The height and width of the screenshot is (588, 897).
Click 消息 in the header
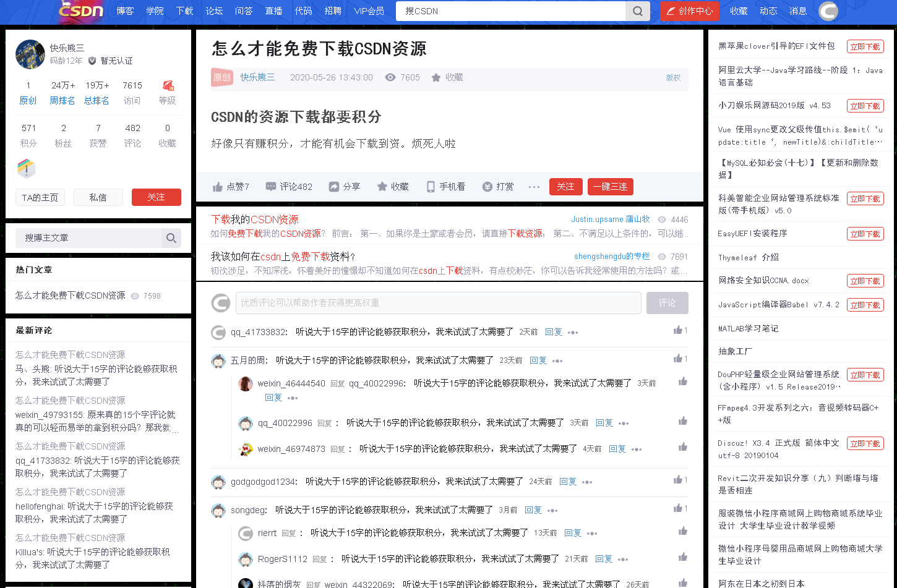click(798, 11)
